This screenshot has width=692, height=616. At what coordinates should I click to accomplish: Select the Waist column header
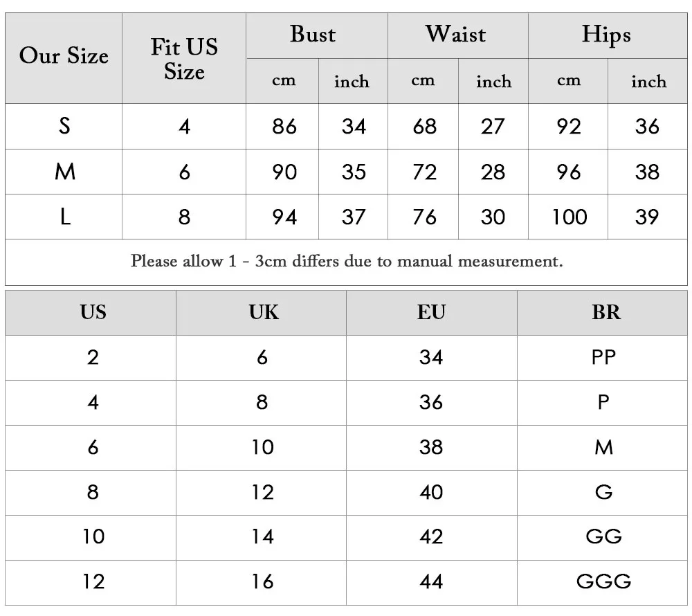click(455, 35)
